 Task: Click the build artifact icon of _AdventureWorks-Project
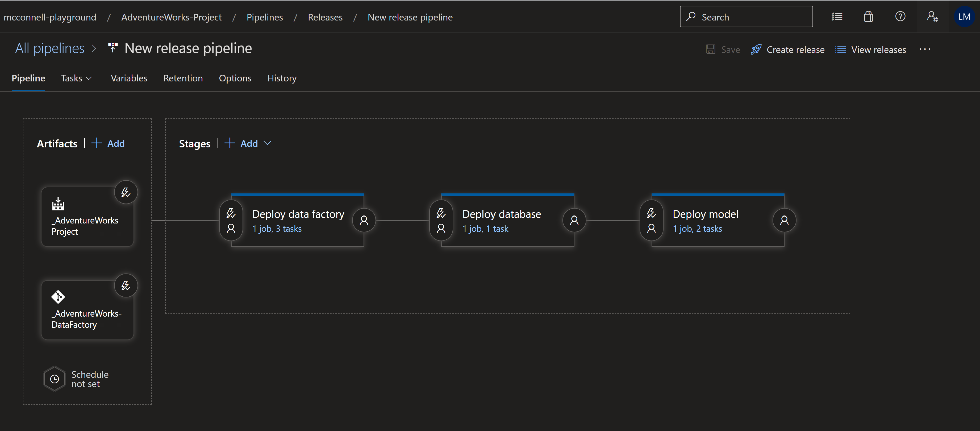[58, 204]
